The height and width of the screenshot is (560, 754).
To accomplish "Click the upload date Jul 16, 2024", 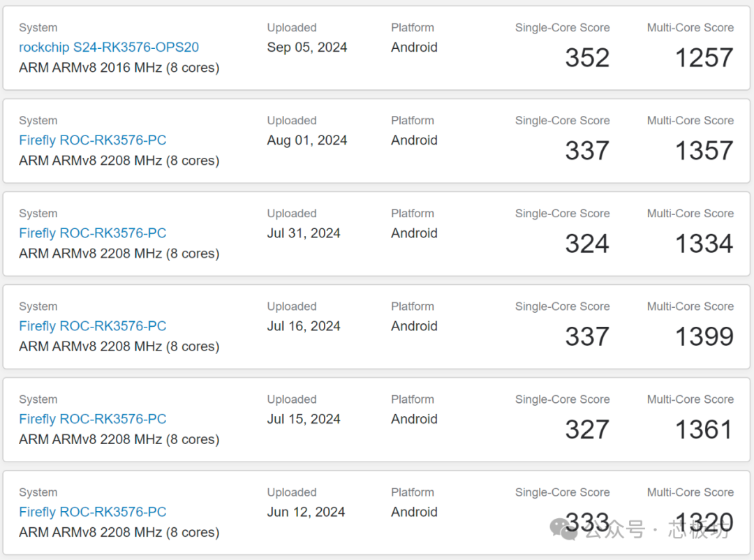I will click(304, 325).
